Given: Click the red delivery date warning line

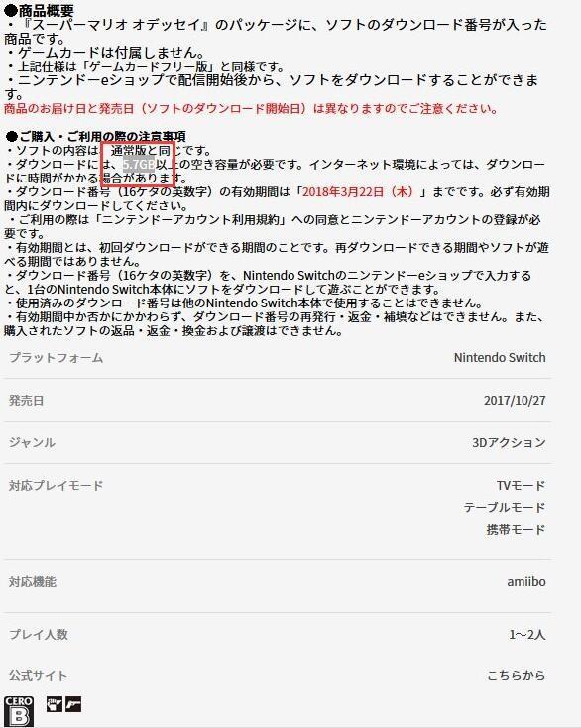Looking at the screenshot, I should coord(251,109).
